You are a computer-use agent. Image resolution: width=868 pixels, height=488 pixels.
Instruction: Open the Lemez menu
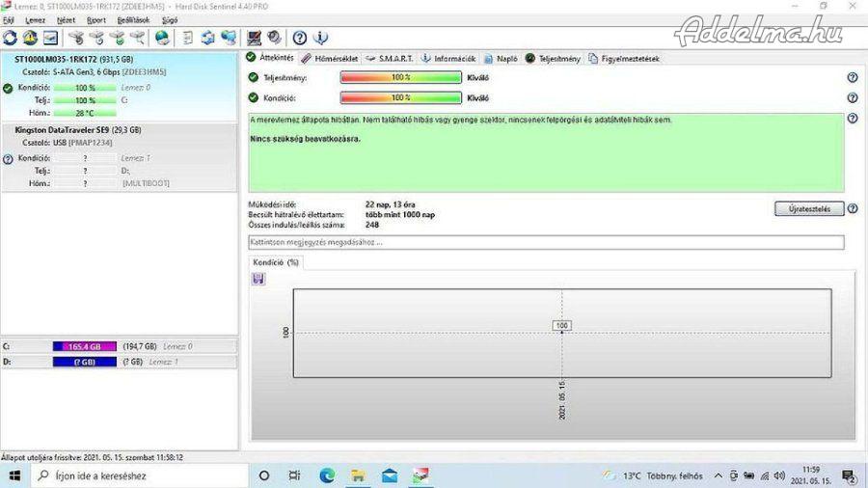[x=35, y=19]
